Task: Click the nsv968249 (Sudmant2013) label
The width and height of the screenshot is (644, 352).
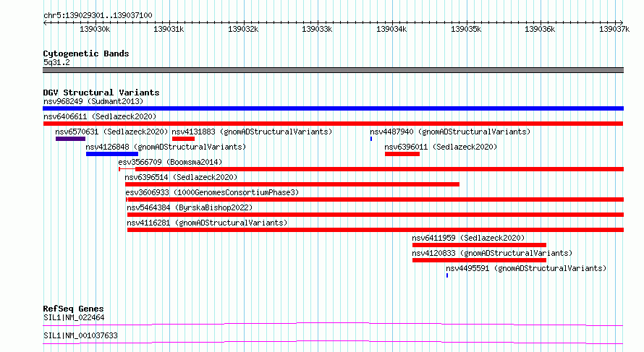Action: click(x=93, y=101)
